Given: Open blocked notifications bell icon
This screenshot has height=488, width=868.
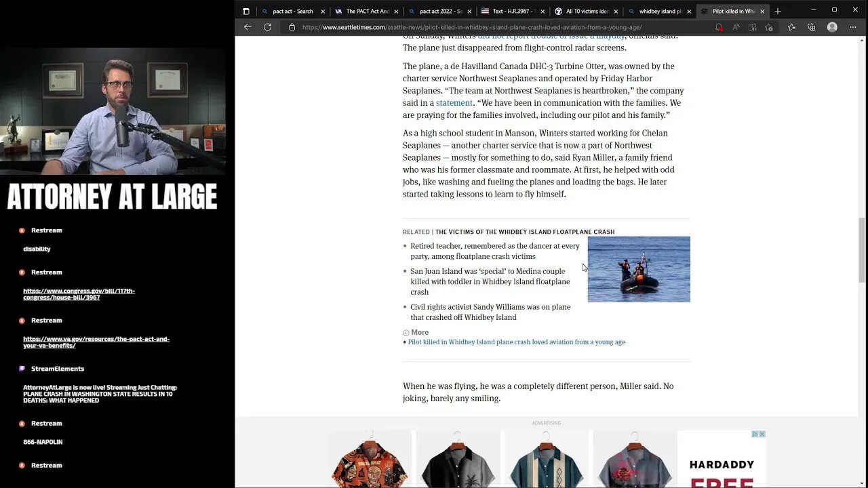Looking at the screenshot, I should 719,27.
